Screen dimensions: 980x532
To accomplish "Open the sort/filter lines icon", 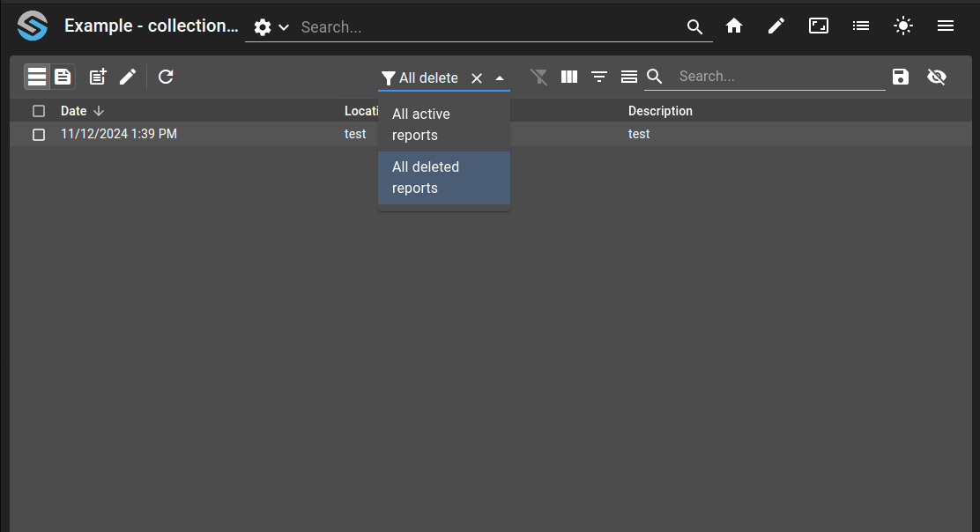I will pos(598,77).
